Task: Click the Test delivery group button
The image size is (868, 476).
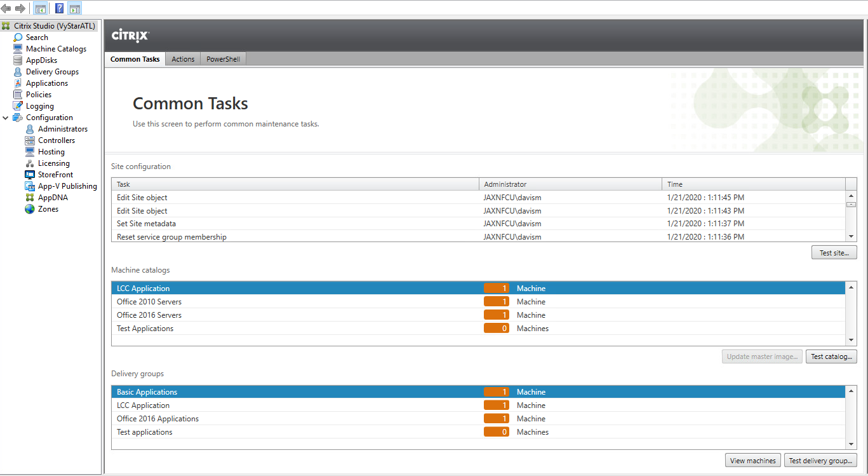Action: [820, 461]
